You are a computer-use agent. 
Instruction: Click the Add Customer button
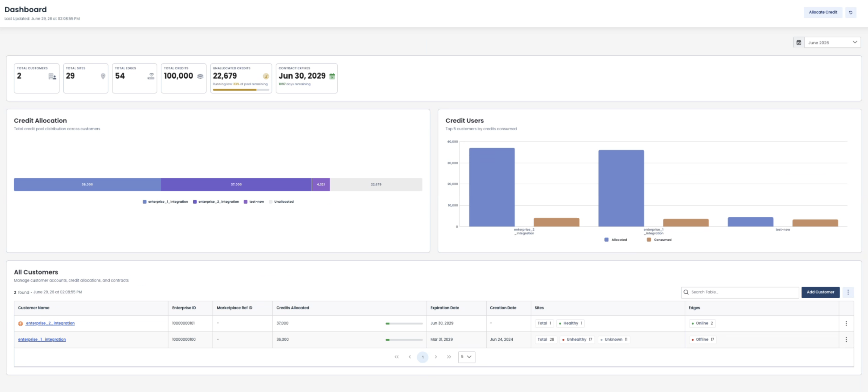pyautogui.click(x=820, y=292)
